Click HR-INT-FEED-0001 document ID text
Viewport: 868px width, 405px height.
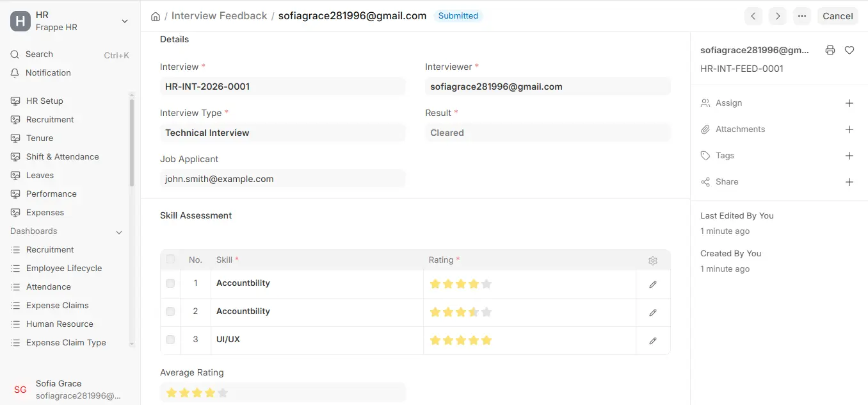[741, 69]
